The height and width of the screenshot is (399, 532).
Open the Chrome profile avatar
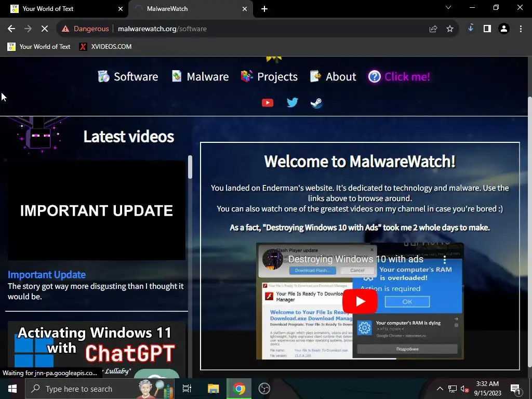click(x=504, y=29)
